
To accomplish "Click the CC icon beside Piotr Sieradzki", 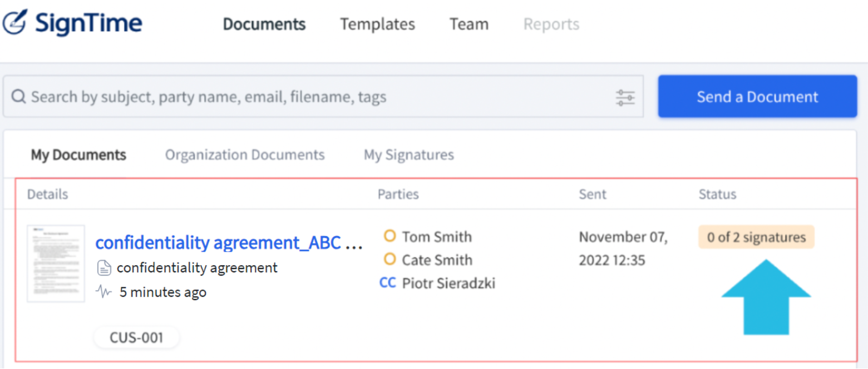I will 387,283.
